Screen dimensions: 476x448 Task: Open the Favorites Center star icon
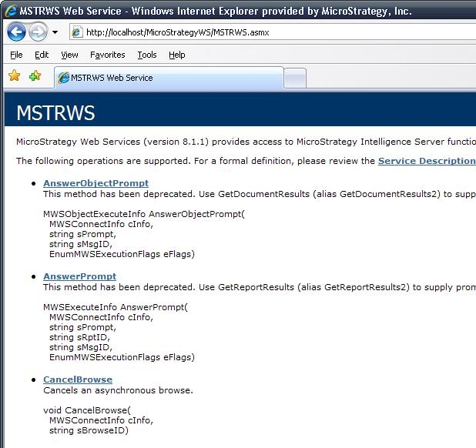(15, 75)
